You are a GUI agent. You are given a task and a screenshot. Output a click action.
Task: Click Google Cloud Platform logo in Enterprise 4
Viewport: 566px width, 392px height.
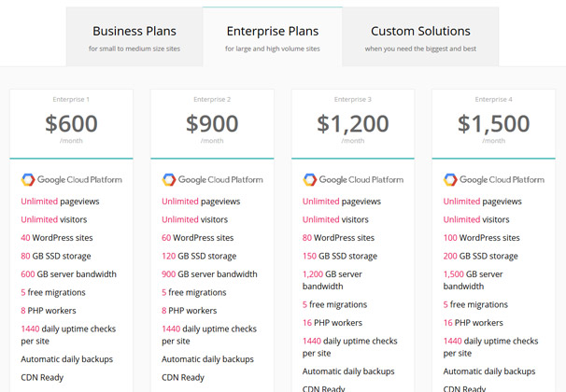(x=494, y=179)
